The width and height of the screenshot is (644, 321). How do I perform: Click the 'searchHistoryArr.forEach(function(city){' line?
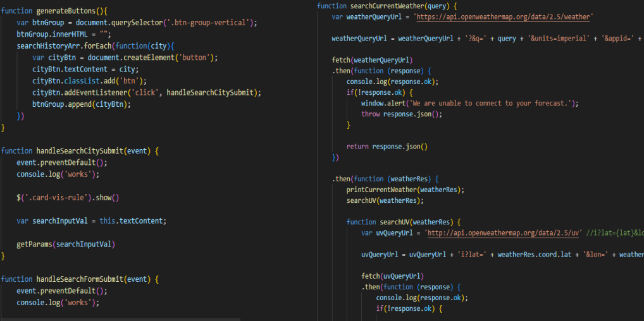(96, 46)
